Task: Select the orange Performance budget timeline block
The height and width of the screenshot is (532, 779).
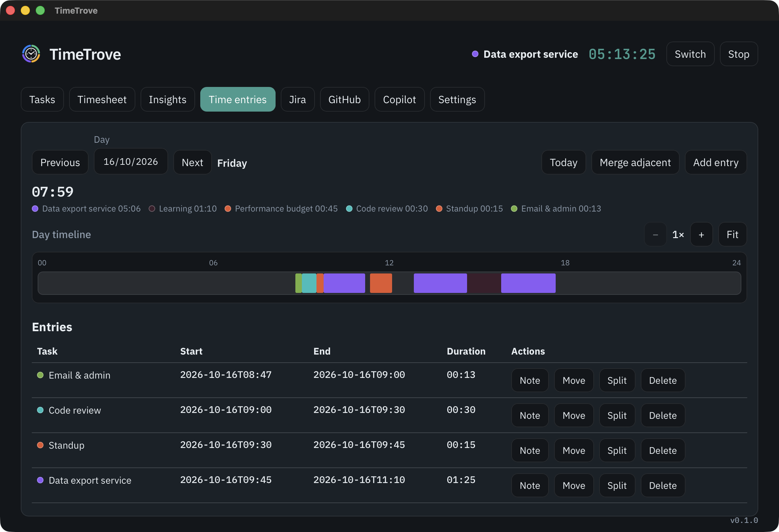Action: (x=381, y=283)
